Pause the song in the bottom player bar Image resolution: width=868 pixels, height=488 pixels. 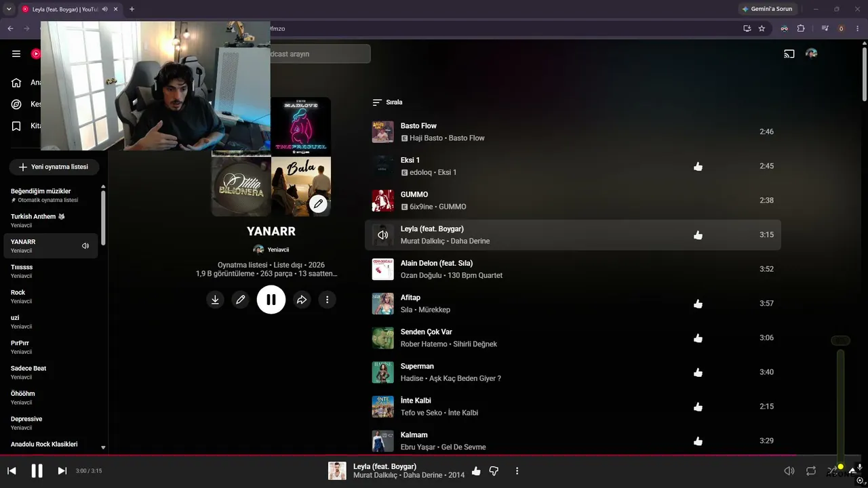tap(37, 471)
